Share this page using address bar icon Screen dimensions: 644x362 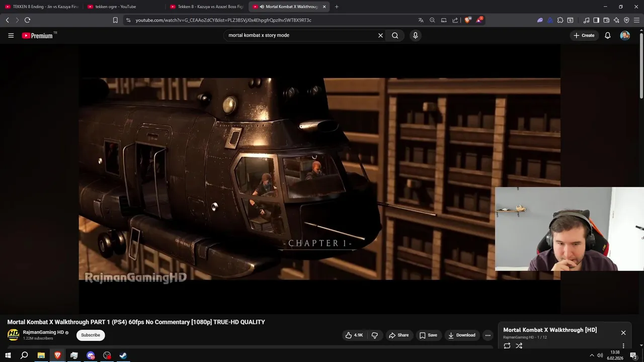coord(455,20)
